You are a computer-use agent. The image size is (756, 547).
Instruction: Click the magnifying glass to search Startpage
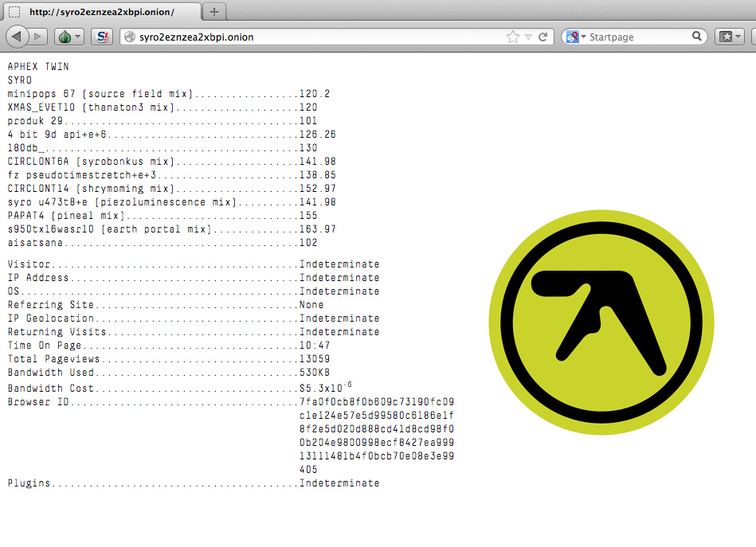click(x=699, y=36)
